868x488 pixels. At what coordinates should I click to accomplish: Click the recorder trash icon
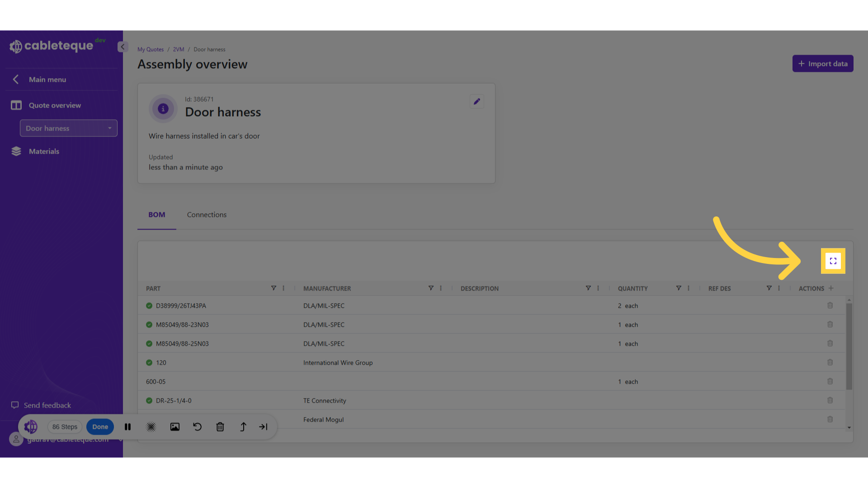tap(220, 427)
